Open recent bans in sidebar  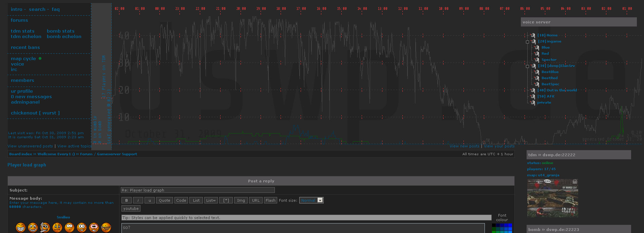(x=25, y=48)
